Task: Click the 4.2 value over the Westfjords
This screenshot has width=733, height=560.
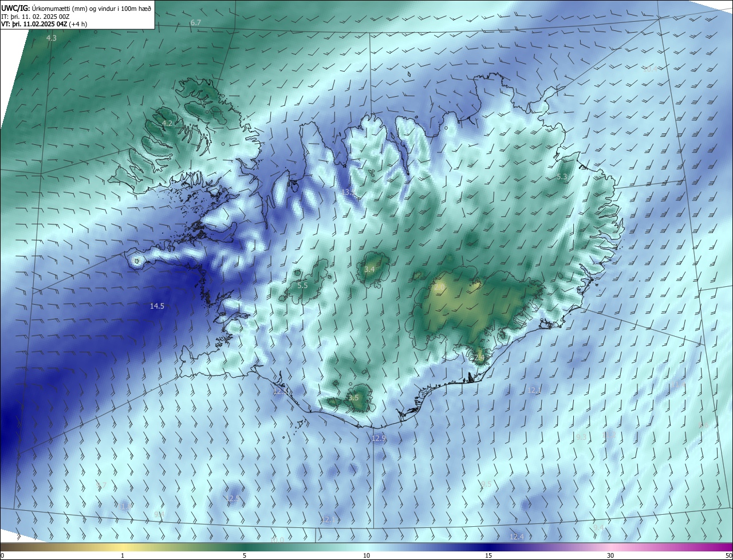Action: [x=167, y=123]
